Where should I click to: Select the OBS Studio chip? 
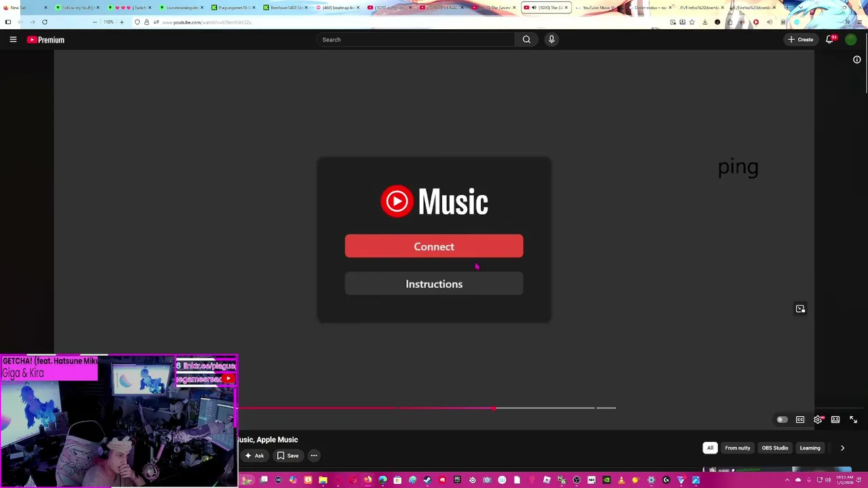tap(775, 448)
